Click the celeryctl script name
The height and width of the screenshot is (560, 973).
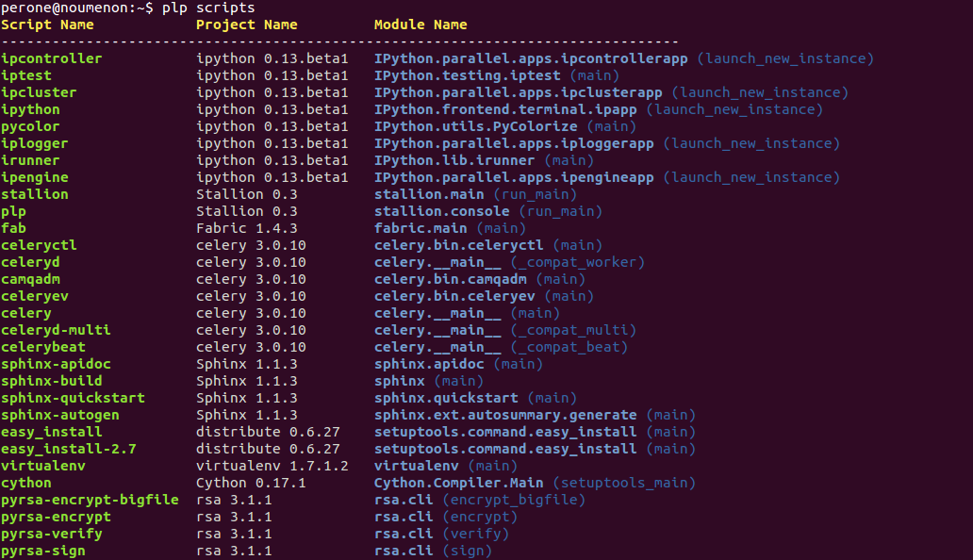[x=39, y=245]
